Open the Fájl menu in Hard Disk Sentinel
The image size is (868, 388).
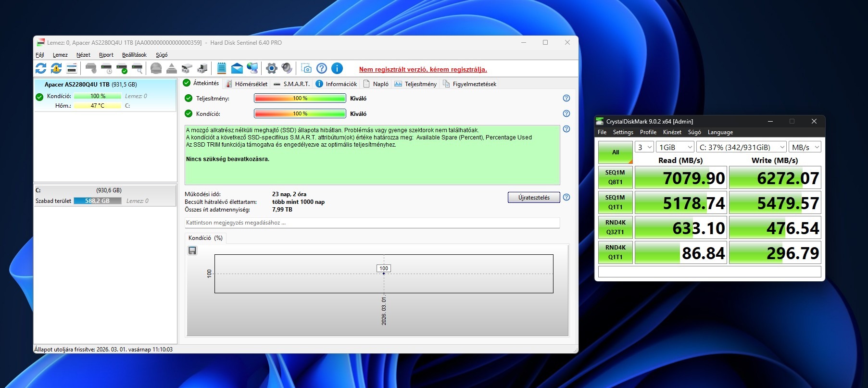pos(40,55)
